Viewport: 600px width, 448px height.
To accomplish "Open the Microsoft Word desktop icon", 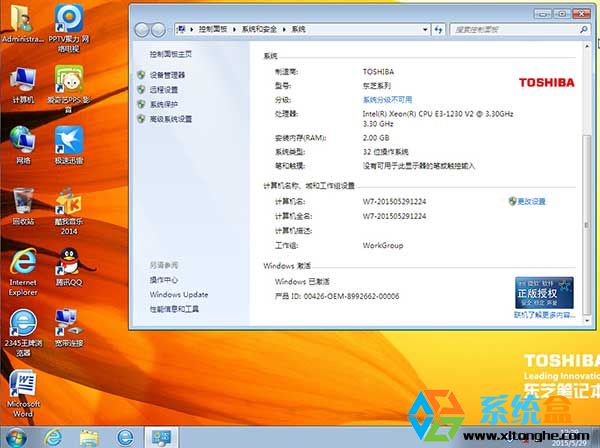I will (23, 394).
